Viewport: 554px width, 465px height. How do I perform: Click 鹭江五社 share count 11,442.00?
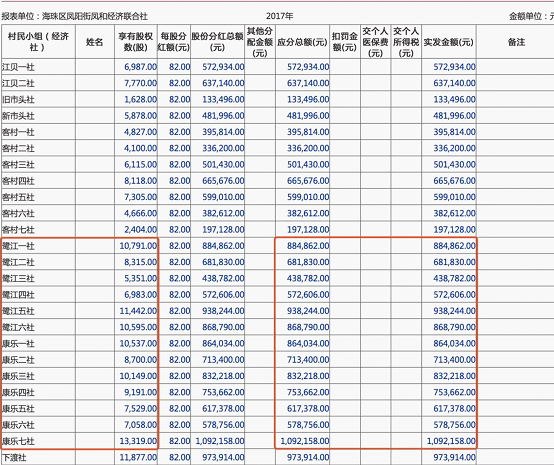pos(138,311)
